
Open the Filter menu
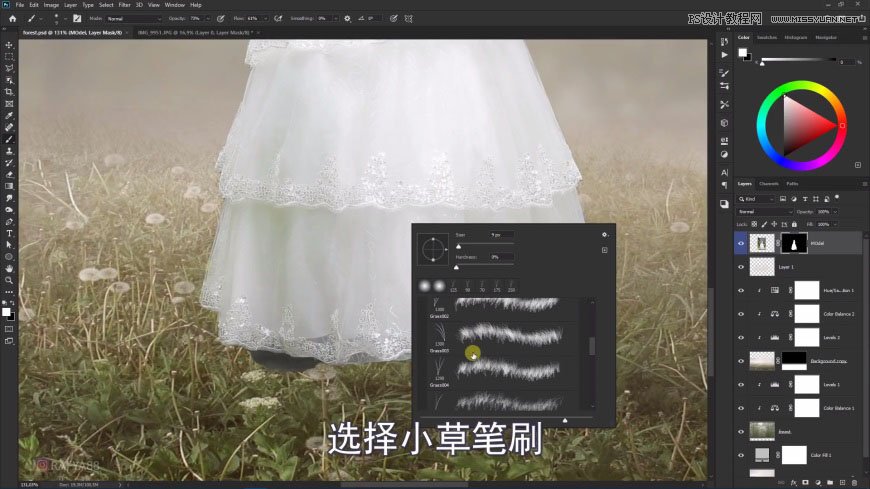[x=124, y=5]
